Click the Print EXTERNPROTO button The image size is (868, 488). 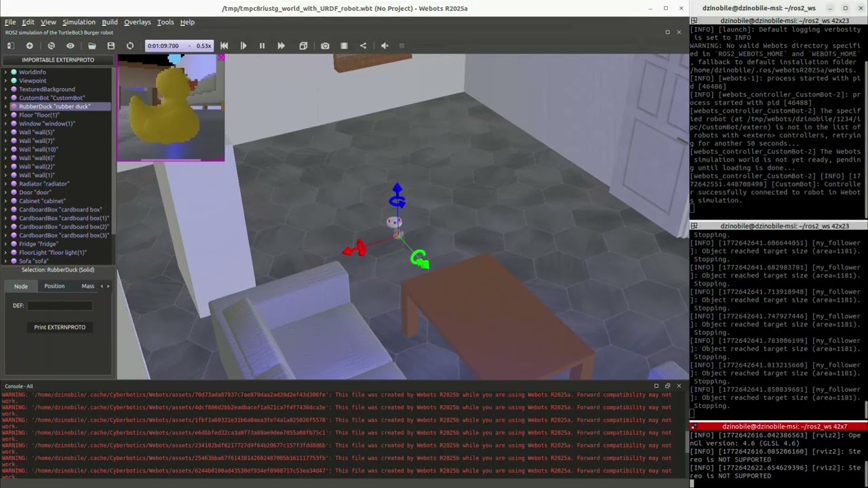click(60, 327)
